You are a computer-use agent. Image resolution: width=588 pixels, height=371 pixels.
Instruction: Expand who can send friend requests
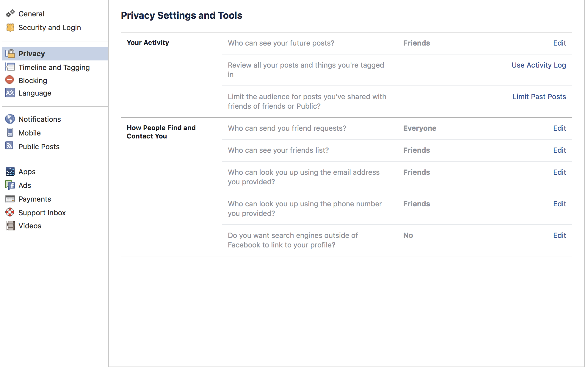(x=559, y=128)
